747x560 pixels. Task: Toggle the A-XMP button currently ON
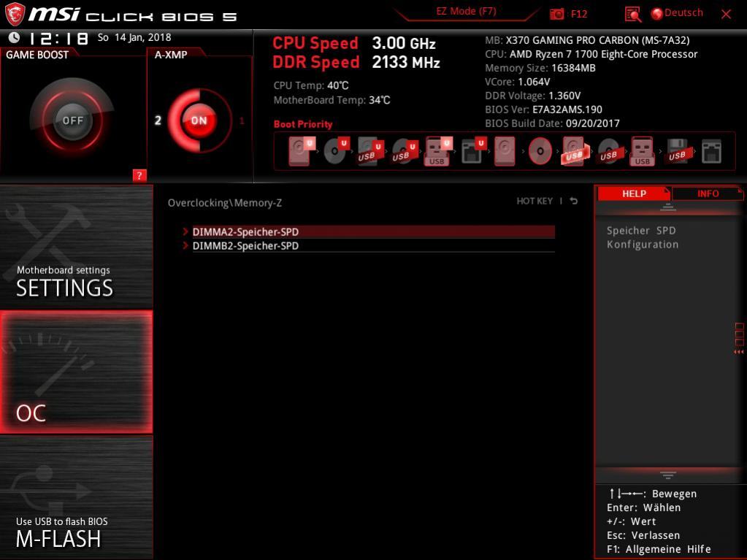pyautogui.click(x=199, y=120)
